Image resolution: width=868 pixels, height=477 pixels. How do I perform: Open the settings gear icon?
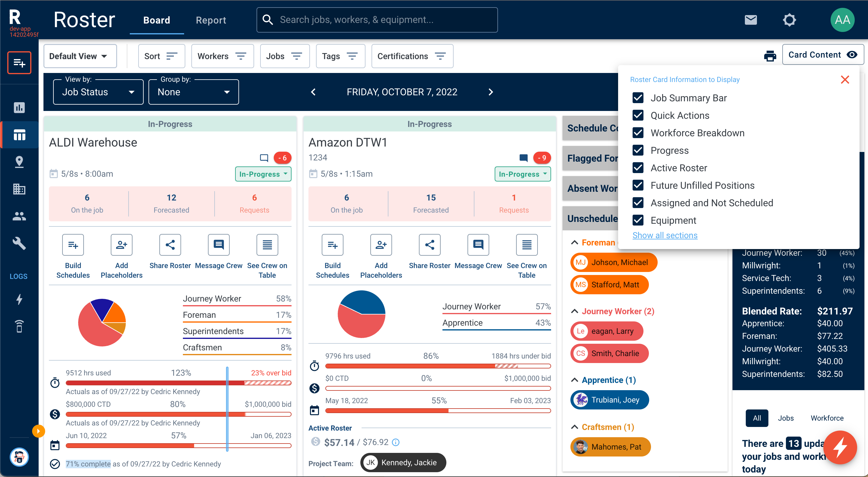click(x=789, y=20)
